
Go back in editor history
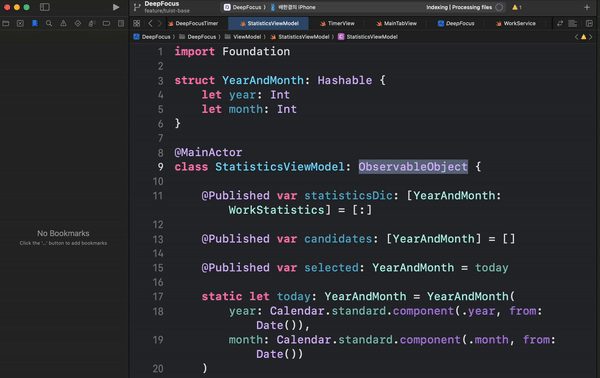coord(150,23)
